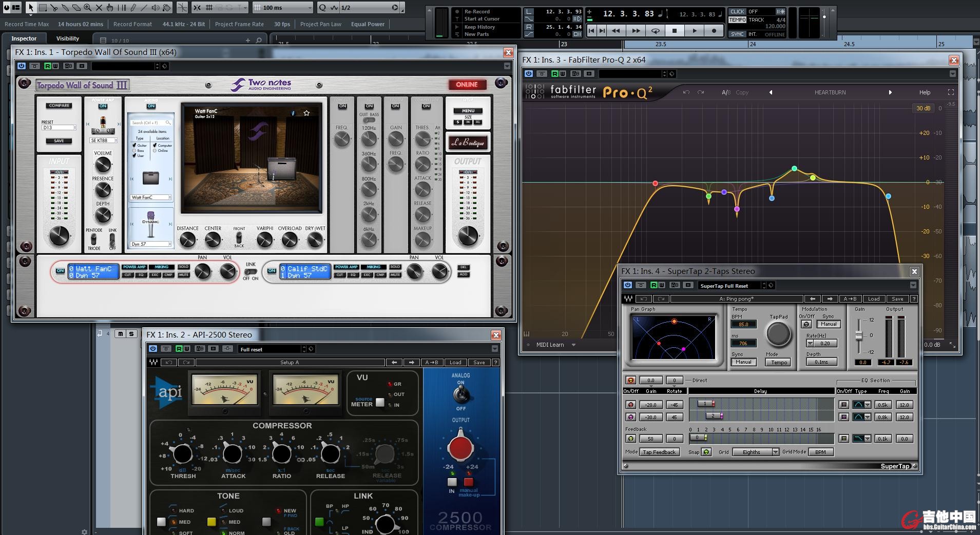This screenshot has width=980, height=535.
Task: Toggle SYNC button in transport
Action: (738, 34)
